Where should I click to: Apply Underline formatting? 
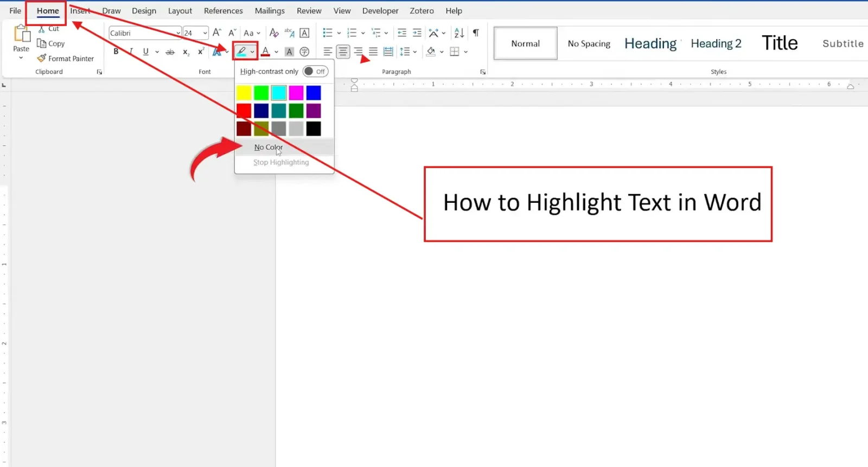tap(145, 52)
